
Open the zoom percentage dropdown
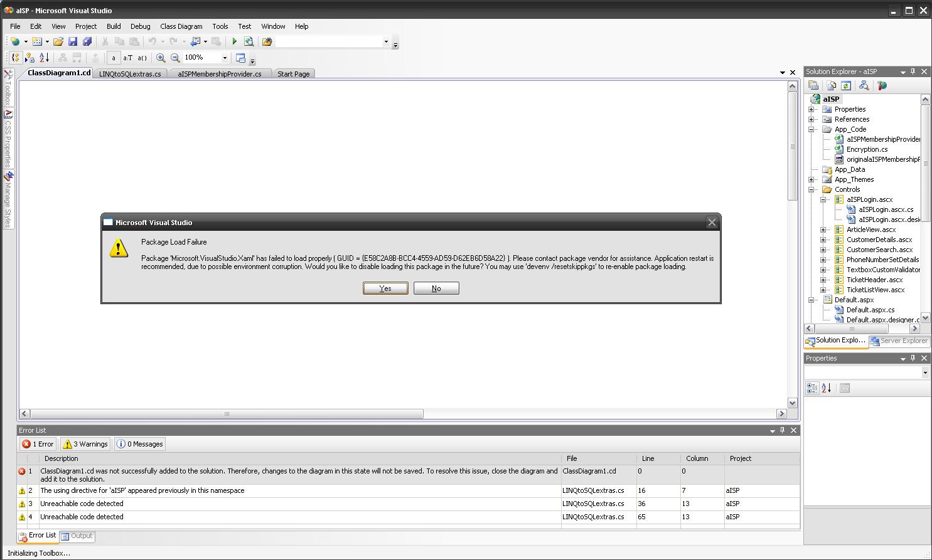click(225, 58)
